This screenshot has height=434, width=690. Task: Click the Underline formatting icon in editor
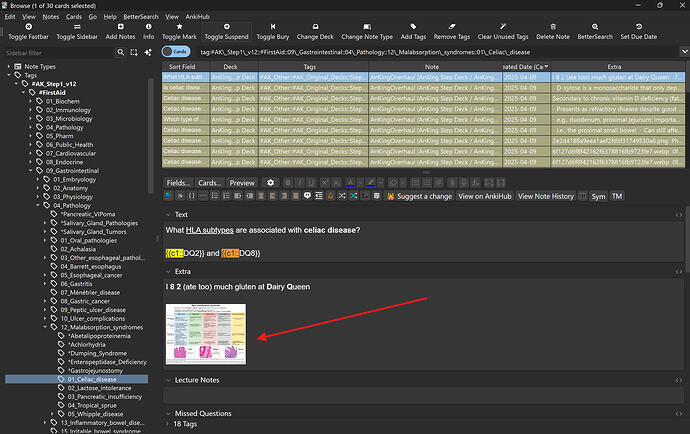point(313,183)
